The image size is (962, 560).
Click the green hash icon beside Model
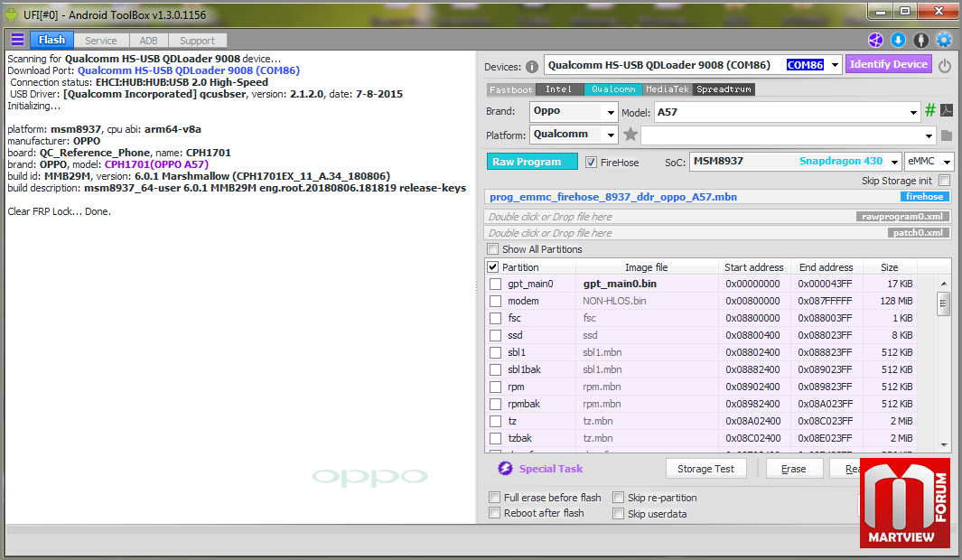[x=930, y=110]
